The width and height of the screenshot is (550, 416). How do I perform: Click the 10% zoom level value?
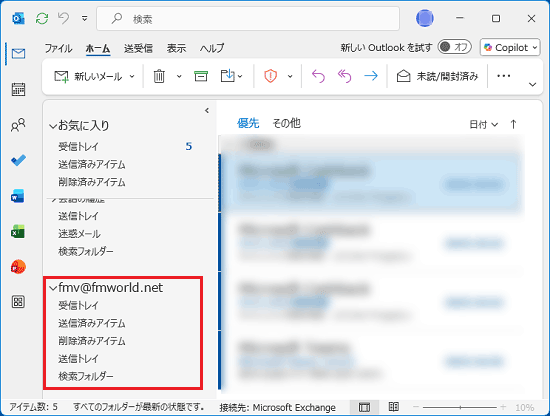(524, 408)
